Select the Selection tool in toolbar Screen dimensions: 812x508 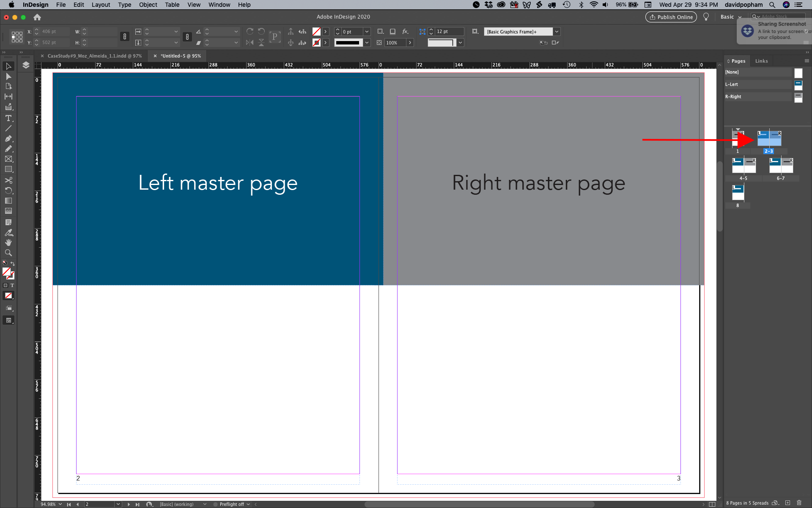(x=8, y=66)
